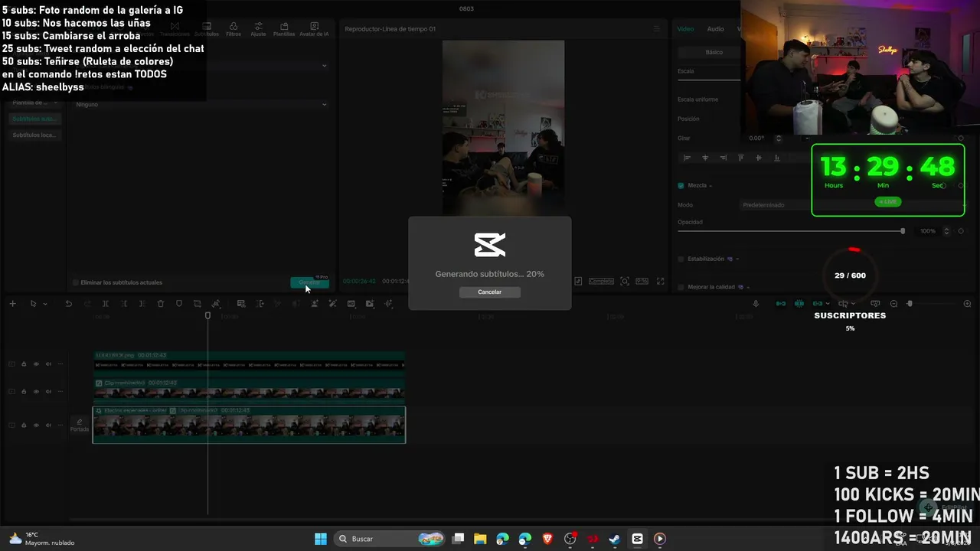Image resolution: width=980 pixels, height=551 pixels.
Task: Open the player aspect ratio icon
Action: click(642, 282)
